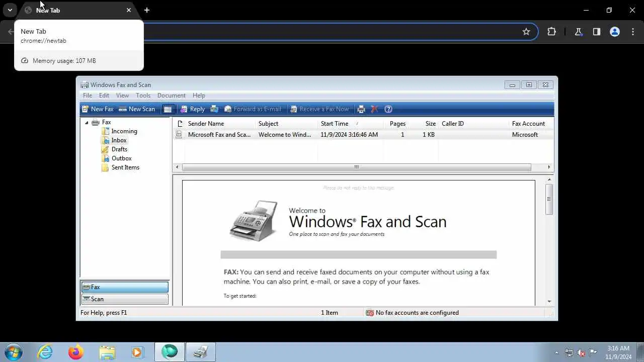
Task: Open Chrome three-dot menu
Action: [633, 32]
